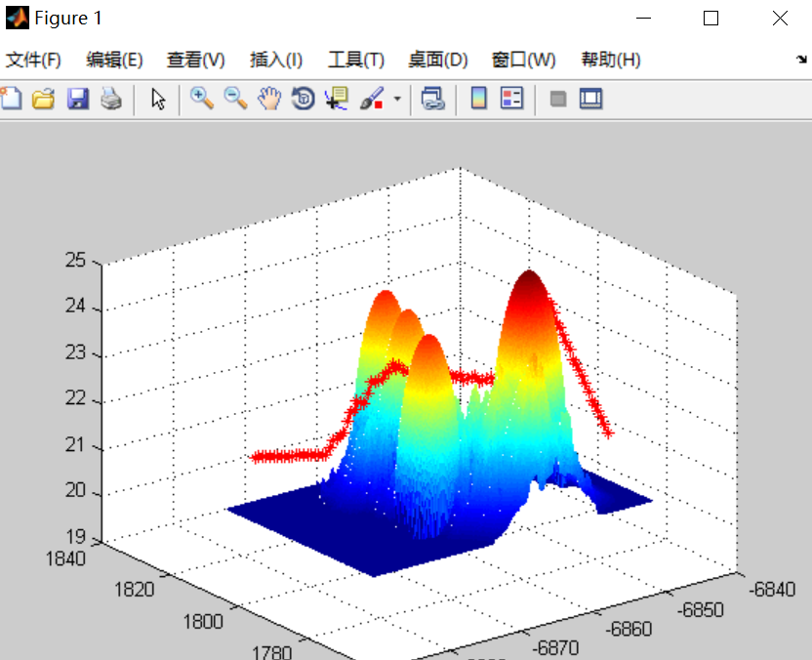Click the axis tick label 1820

(x=134, y=590)
